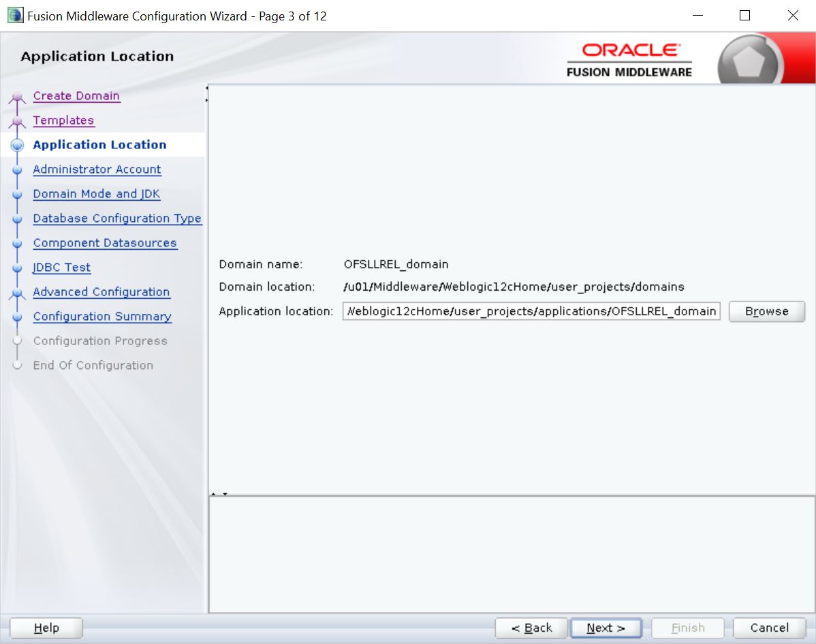Click the Application location label
Screen dimensions: 816x644
coord(276,311)
